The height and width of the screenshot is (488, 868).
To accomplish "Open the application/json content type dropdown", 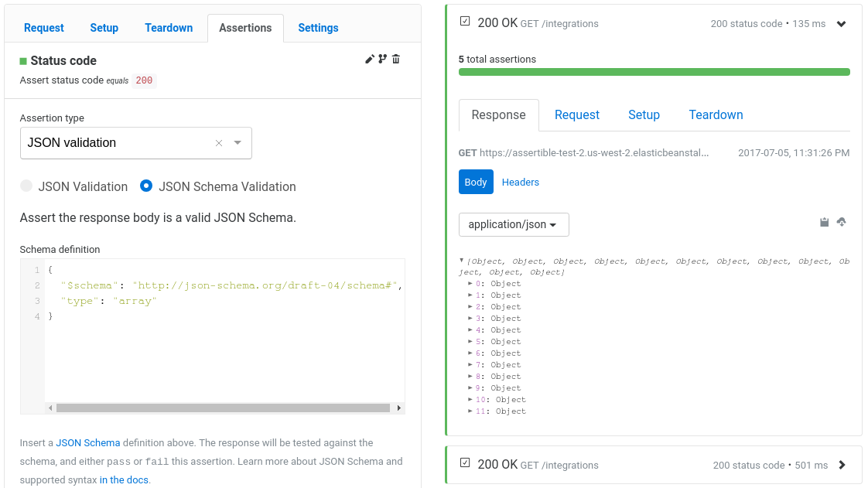I will pos(514,224).
